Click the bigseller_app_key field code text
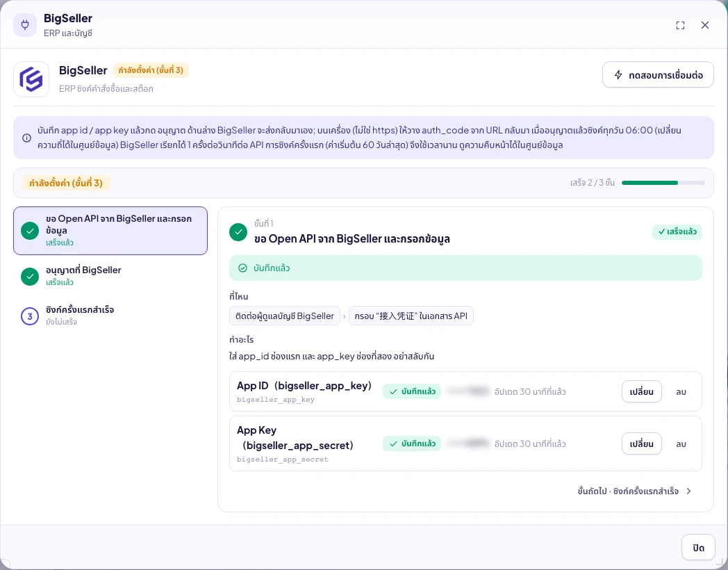Screen dimensions: 728x570 coord(276,400)
